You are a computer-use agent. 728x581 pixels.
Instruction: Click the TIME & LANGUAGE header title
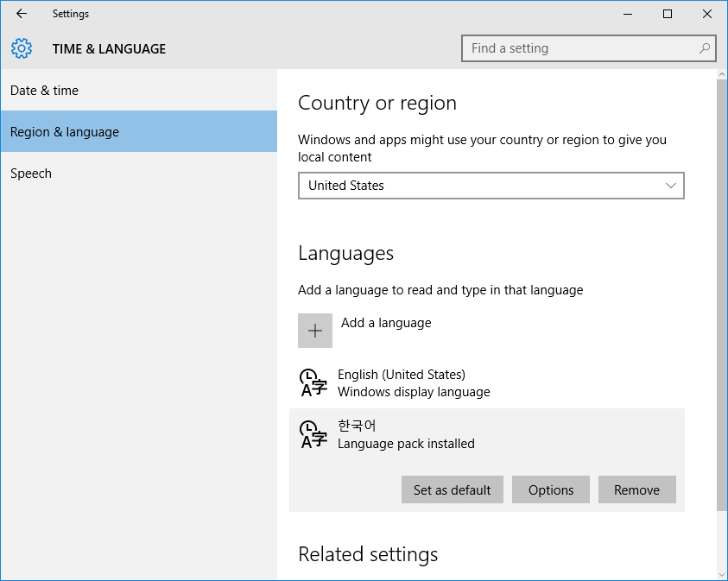(109, 48)
